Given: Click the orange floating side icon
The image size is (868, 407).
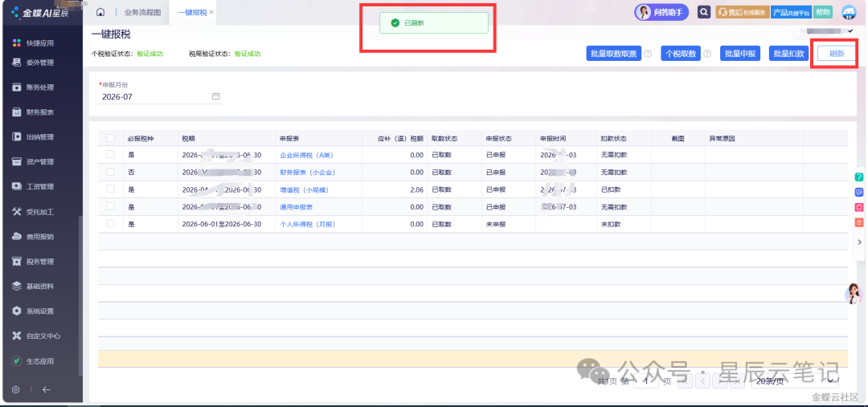Looking at the screenshot, I should coord(859,223).
